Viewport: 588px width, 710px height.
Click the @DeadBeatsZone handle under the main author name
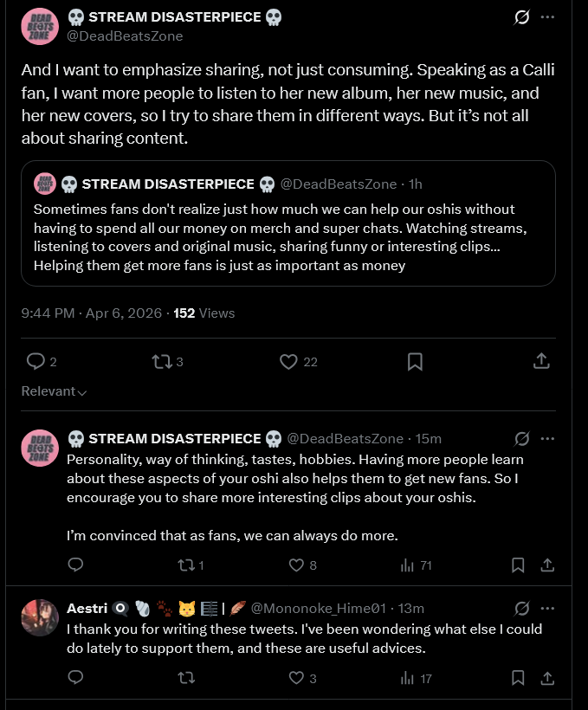(125, 36)
